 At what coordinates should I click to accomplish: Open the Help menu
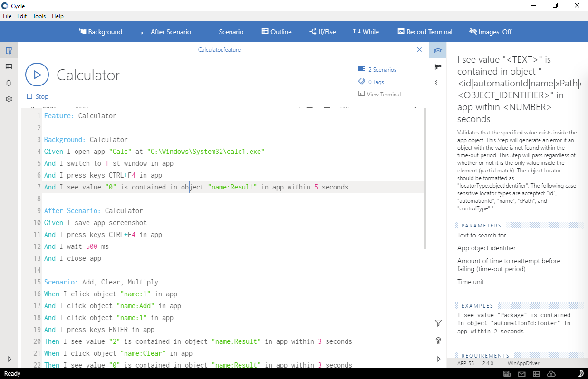58,16
